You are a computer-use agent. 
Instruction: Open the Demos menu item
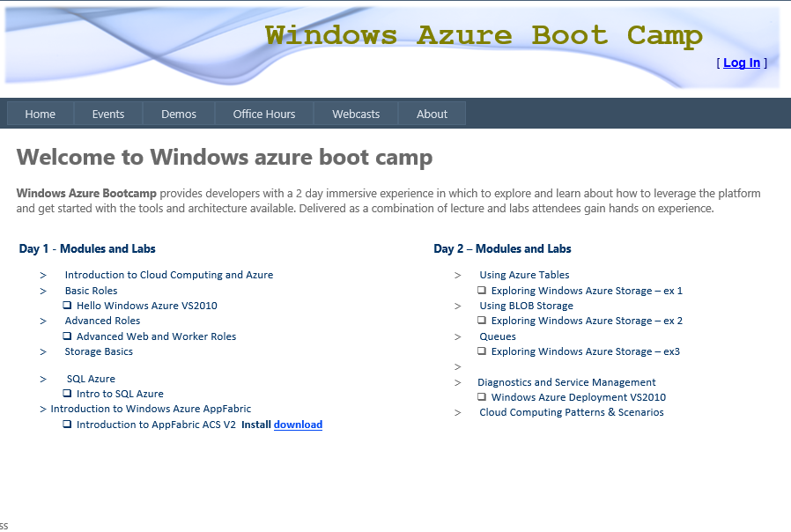click(x=179, y=114)
